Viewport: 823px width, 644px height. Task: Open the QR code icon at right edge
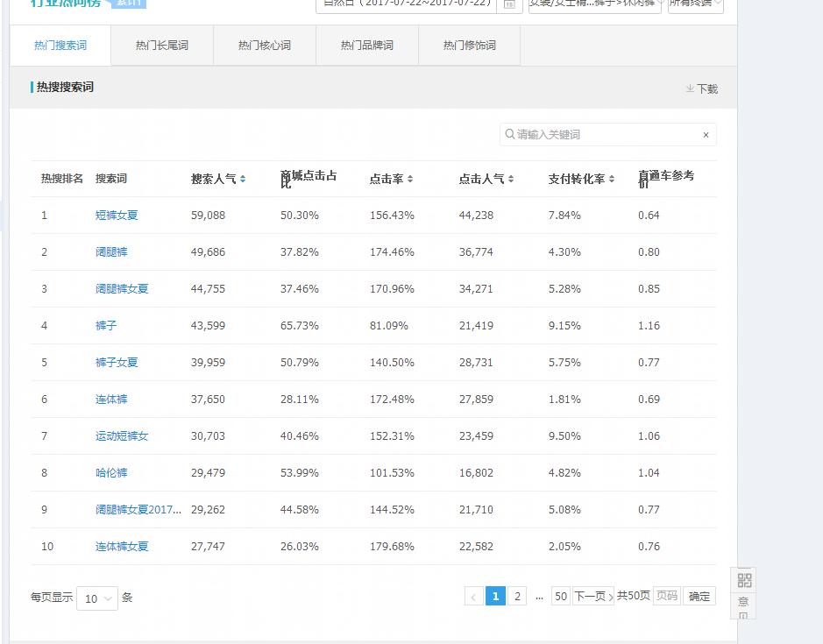pos(744,580)
